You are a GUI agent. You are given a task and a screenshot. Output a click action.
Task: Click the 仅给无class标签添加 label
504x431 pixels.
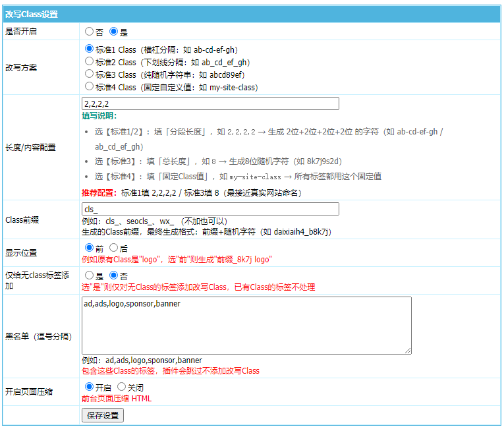pyautogui.click(x=38, y=280)
